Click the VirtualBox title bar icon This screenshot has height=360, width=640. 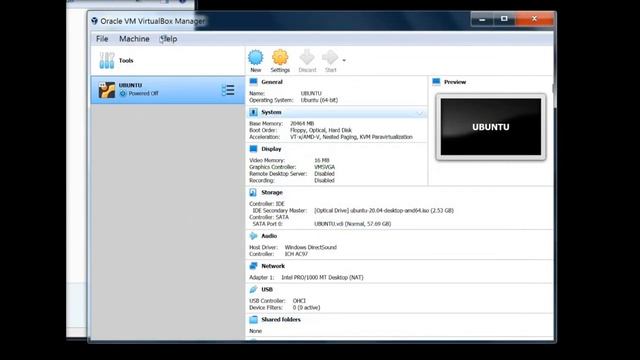point(94,21)
